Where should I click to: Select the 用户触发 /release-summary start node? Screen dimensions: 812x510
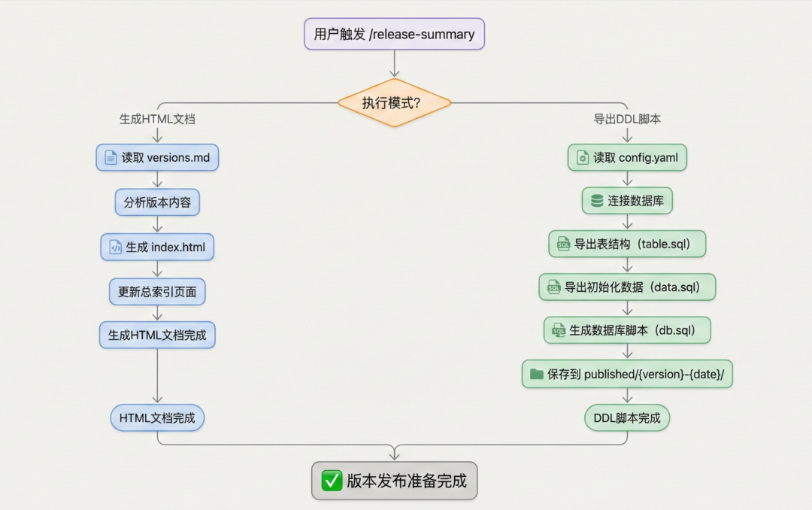tap(394, 34)
